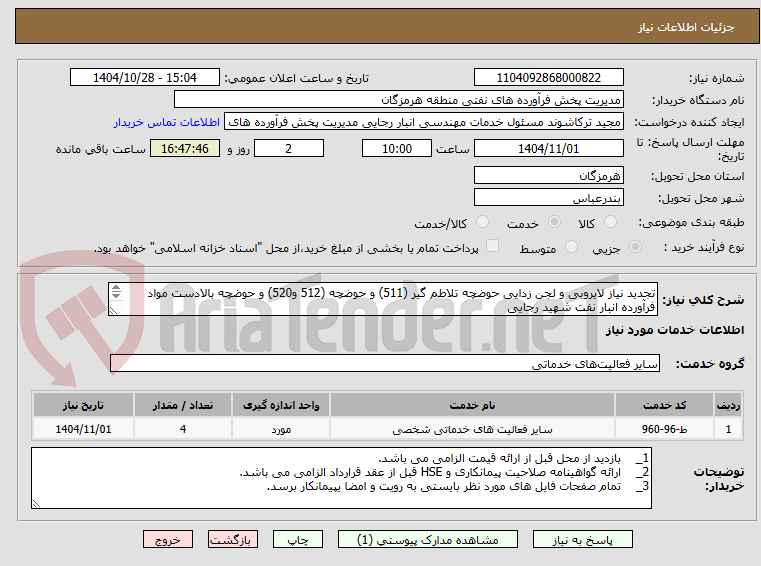The height and width of the screenshot is (566, 761).
Task: Click the بازگشت back button
Action: coord(232,539)
